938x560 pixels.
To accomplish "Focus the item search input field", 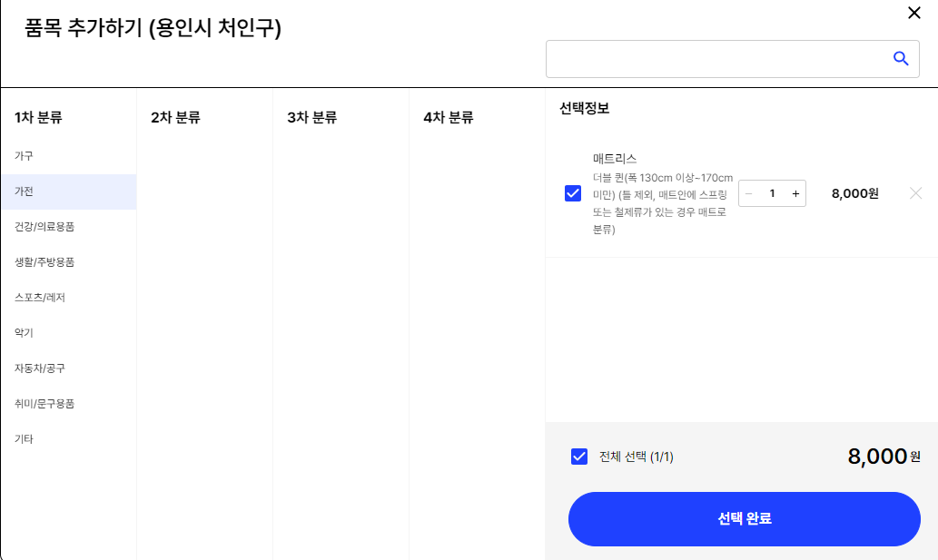I will coord(718,59).
